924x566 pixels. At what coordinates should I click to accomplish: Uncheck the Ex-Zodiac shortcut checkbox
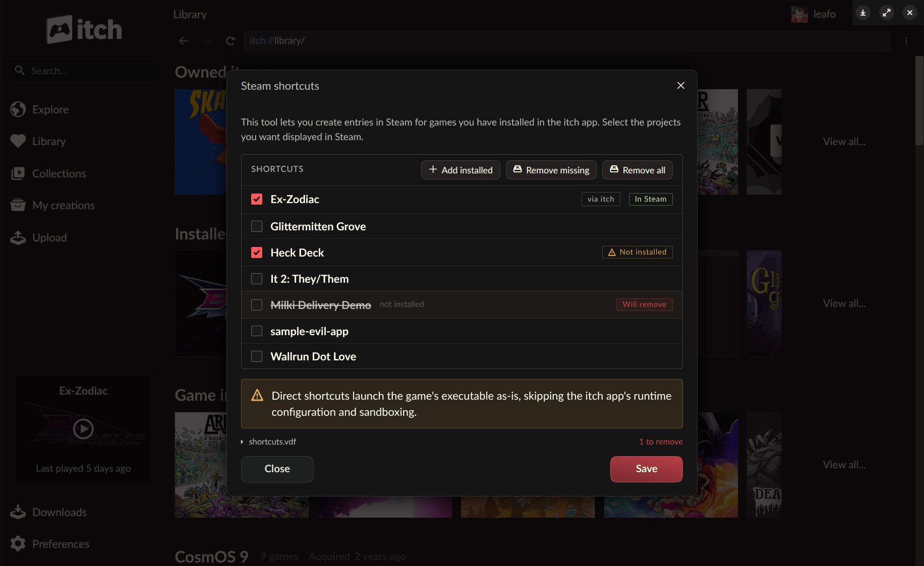pos(257,199)
